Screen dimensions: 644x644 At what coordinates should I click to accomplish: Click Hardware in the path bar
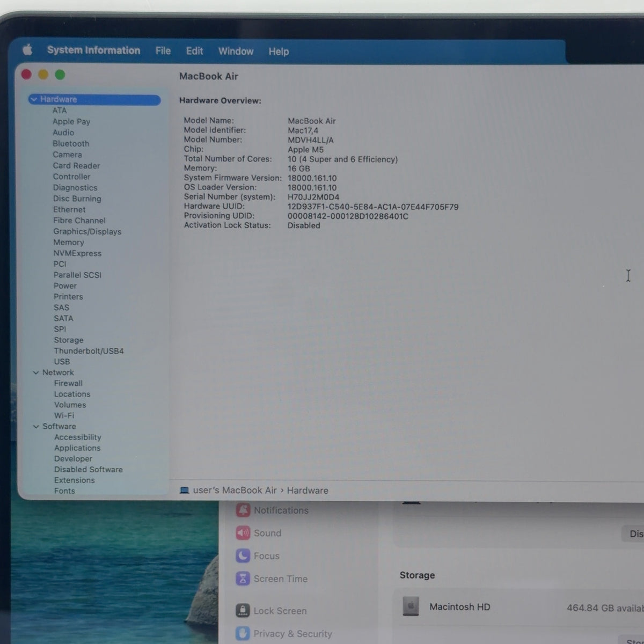308,490
